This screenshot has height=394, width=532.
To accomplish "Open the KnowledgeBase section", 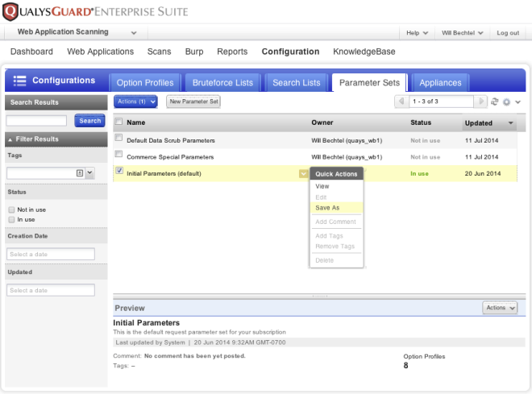I will point(364,52).
